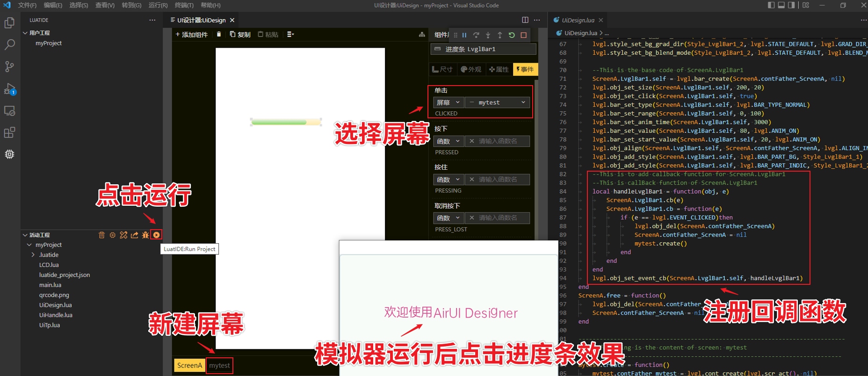Collapse the 用户工程 section

(x=25, y=33)
